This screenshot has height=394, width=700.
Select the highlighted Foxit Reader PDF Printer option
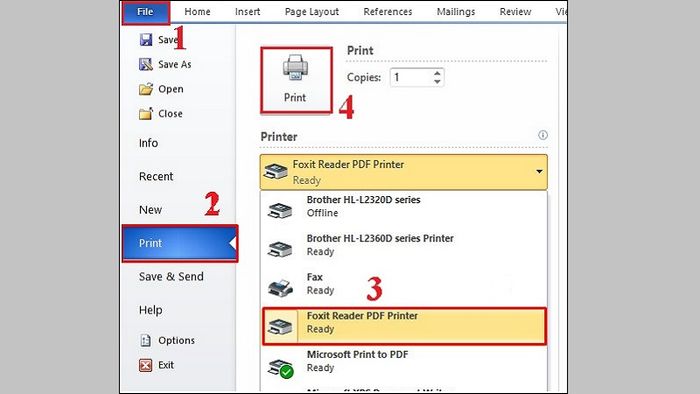(x=404, y=326)
